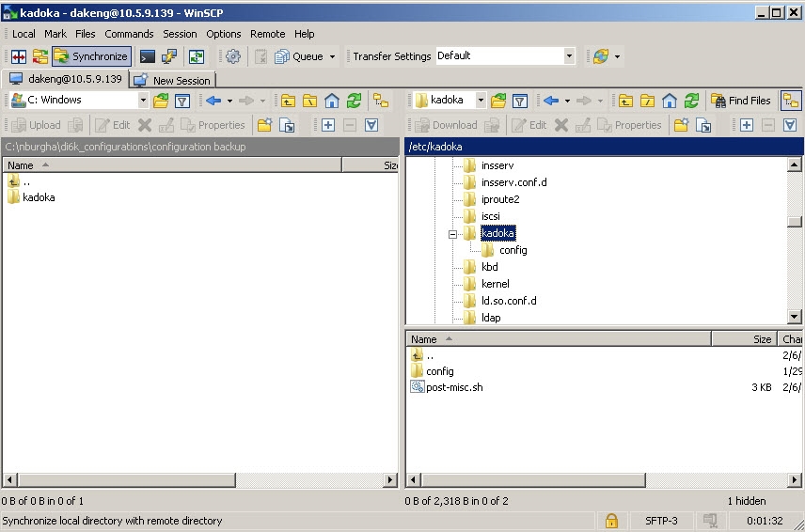Switch to New Session tab
The width and height of the screenshot is (805, 532).
(x=173, y=80)
